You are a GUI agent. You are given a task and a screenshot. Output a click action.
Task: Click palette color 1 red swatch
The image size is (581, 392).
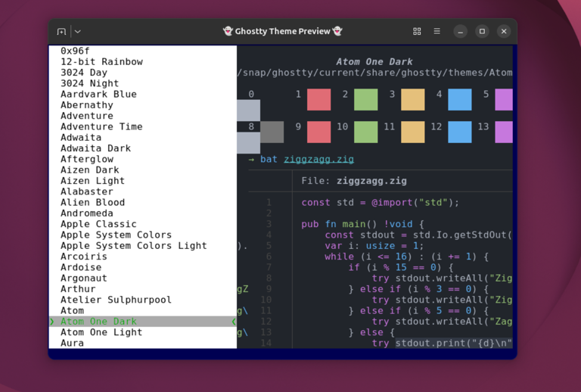pos(318,99)
